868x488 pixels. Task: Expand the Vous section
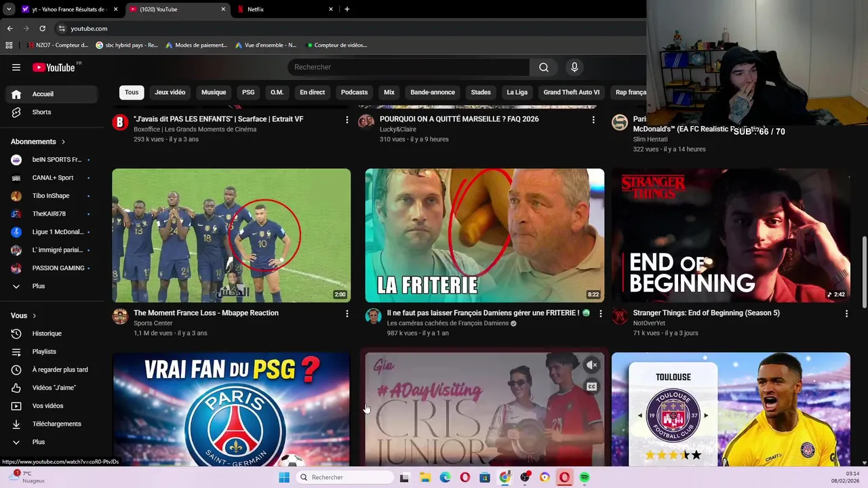[24, 316]
